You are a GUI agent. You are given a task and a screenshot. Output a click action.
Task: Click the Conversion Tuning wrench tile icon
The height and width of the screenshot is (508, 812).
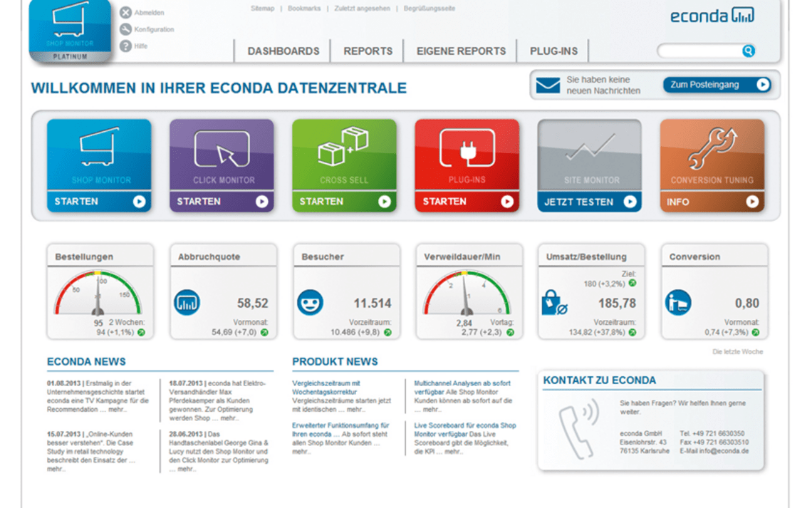[x=712, y=149]
